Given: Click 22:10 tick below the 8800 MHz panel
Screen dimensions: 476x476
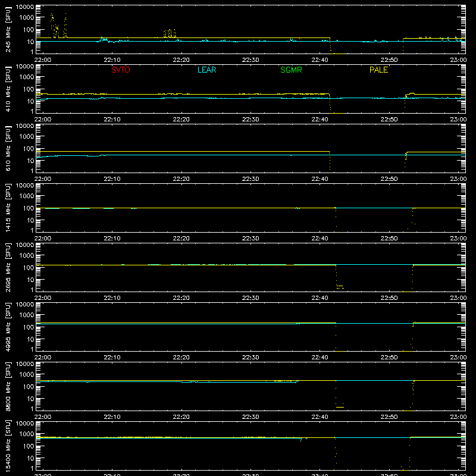Looking at the screenshot, I should [x=112, y=417].
